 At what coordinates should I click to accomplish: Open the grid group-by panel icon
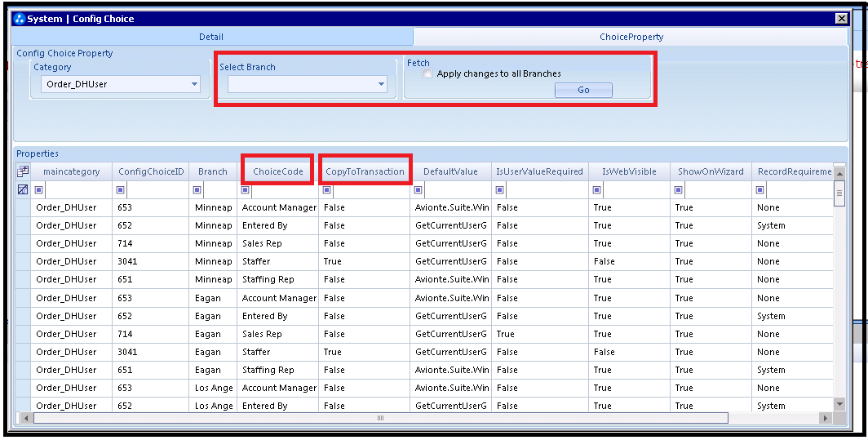pos(23,171)
